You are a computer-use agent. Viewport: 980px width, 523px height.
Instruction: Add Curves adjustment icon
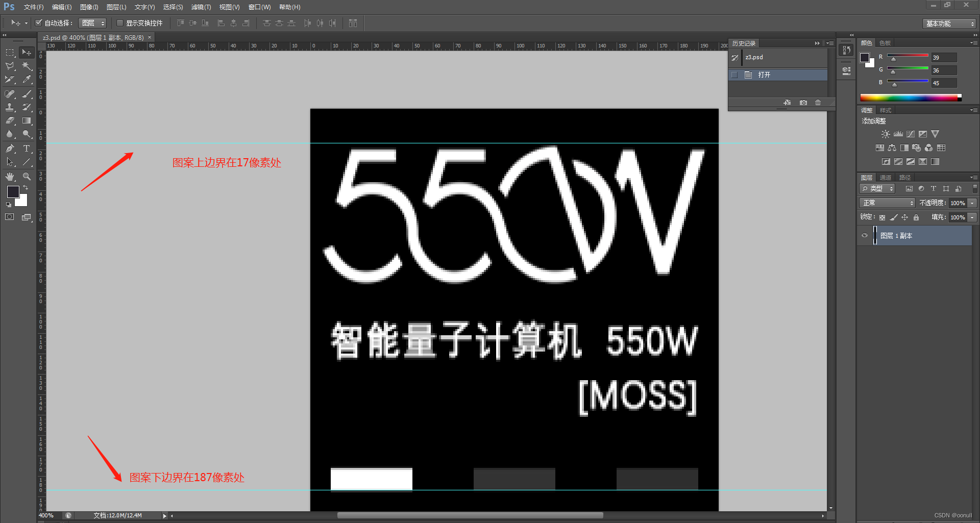(911, 134)
